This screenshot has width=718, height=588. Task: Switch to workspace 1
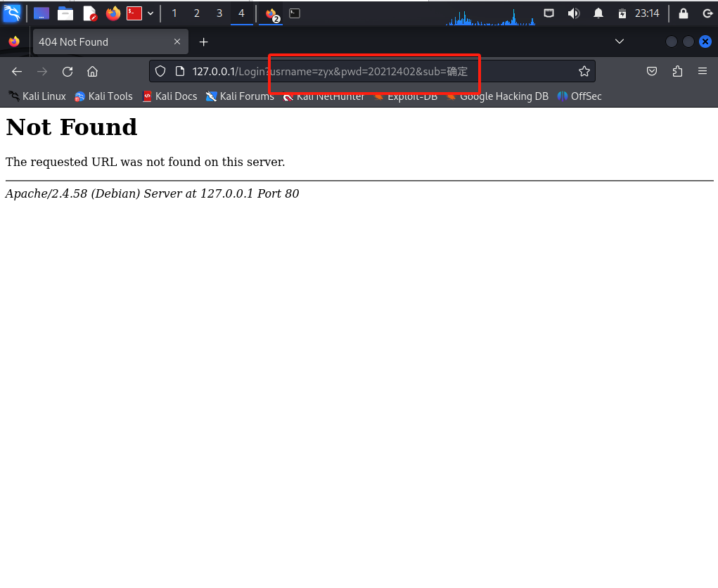[174, 13]
